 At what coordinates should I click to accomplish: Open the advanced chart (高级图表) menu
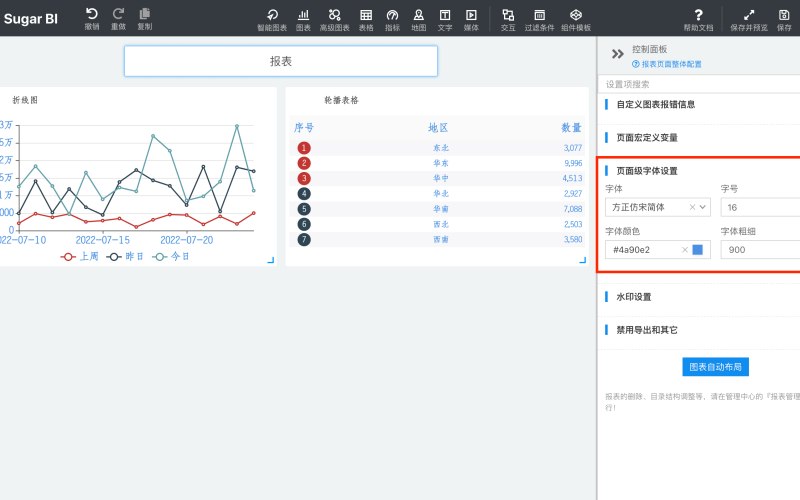tap(335, 20)
